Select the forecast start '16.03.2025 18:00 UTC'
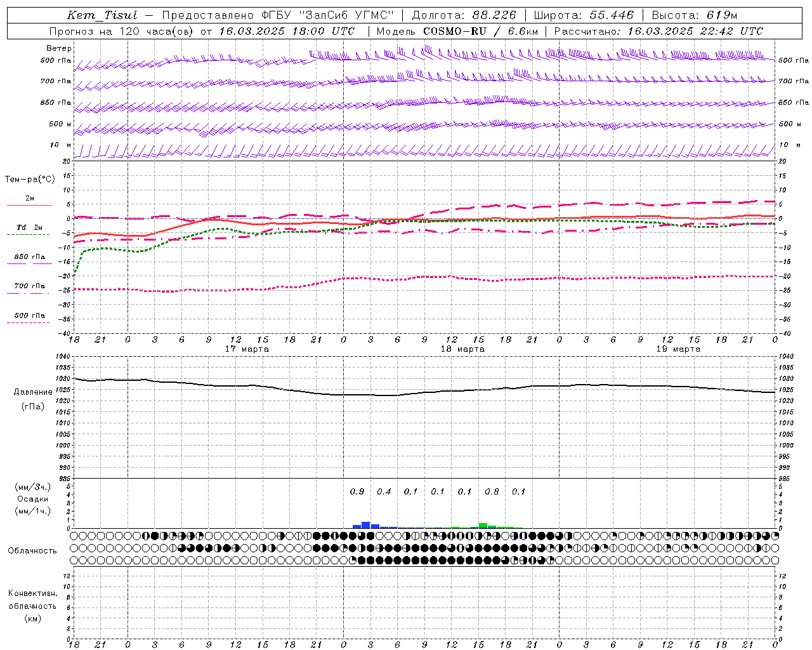This screenshot has height=650, width=812. pyautogui.click(x=287, y=31)
